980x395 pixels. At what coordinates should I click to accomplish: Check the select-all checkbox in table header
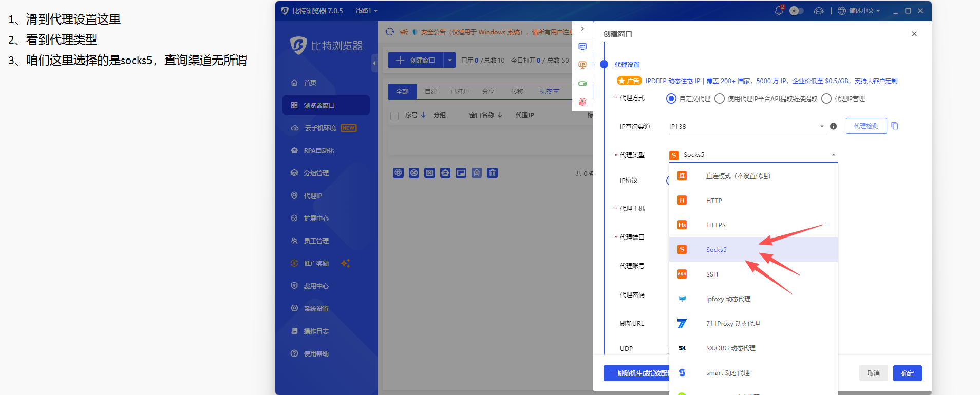[394, 116]
